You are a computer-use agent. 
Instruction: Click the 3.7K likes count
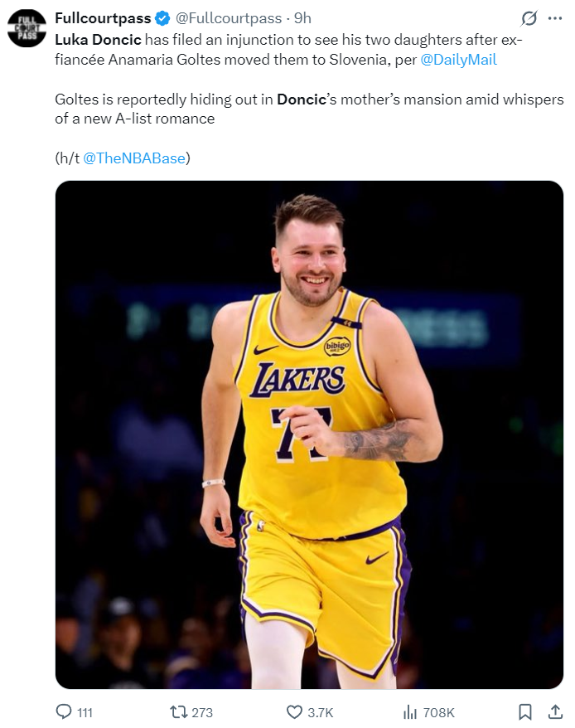pos(321,712)
